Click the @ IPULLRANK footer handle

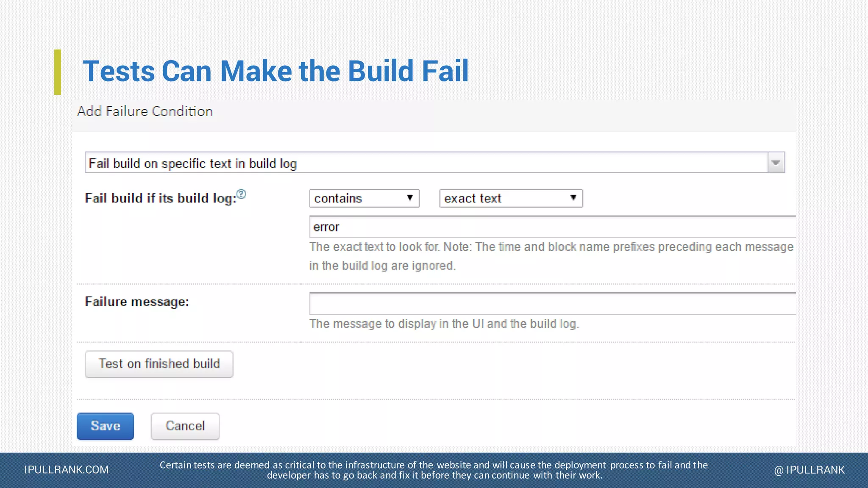(809, 470)
